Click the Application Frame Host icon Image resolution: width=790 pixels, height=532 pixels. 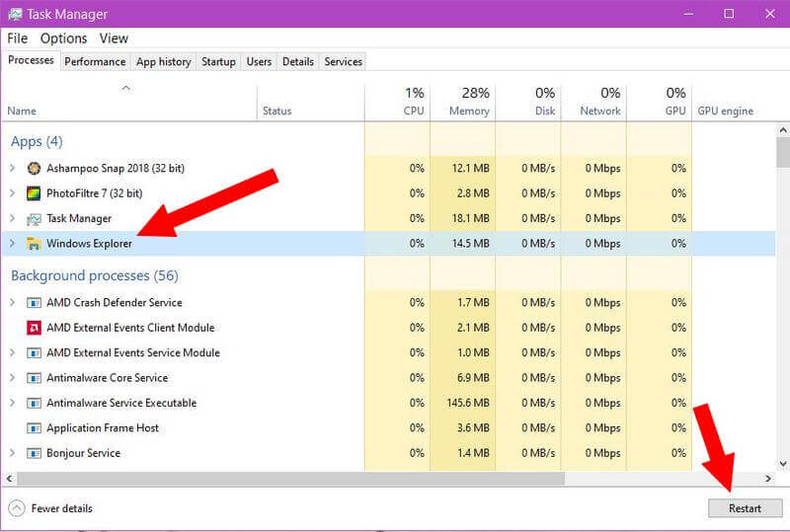(35, 428)
